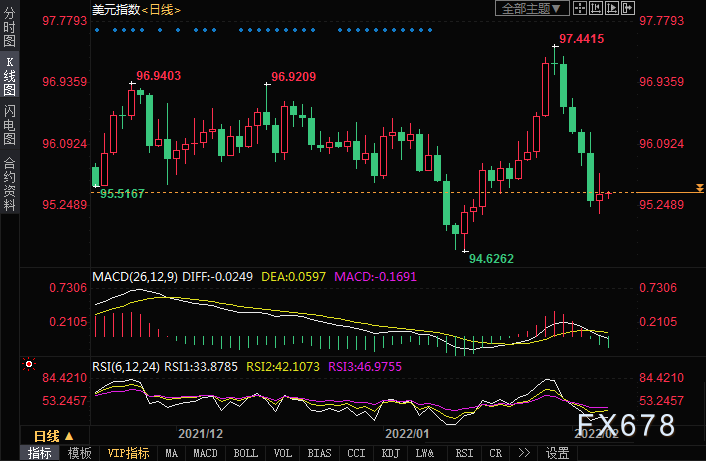Click the jump-to-chart-start axis icon
This screenshot has height=461, width=706.
596,8
